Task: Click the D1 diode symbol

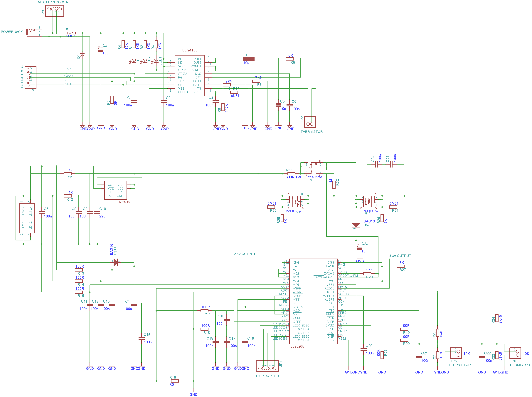Action: [x=82, y=56]
